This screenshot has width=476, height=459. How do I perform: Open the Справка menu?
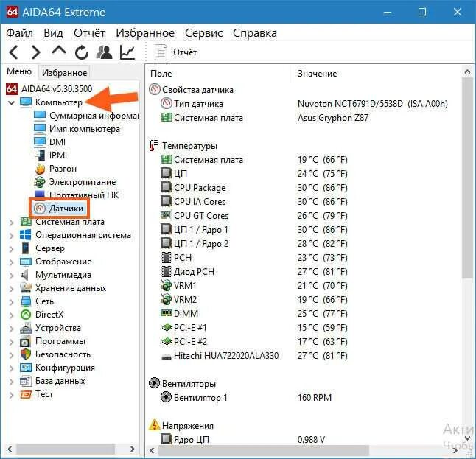pyautogui.click(x=255, y=32)
